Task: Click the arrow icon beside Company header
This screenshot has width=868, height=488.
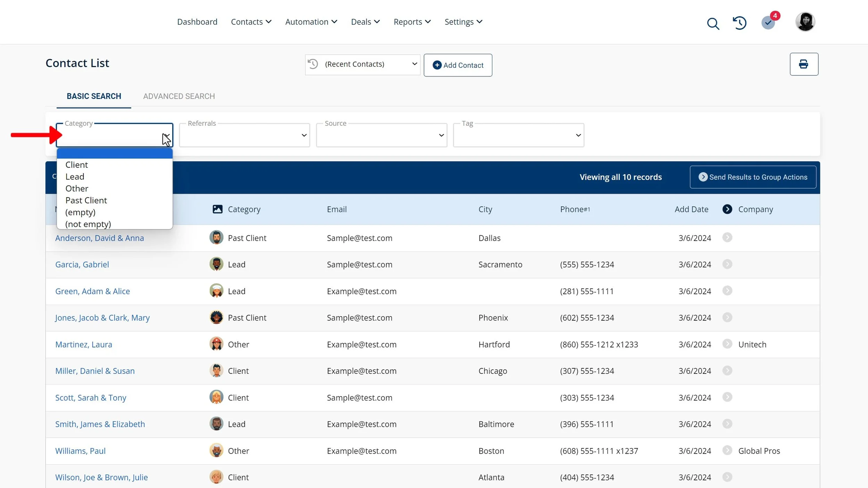Action: [x=727, y=209]
